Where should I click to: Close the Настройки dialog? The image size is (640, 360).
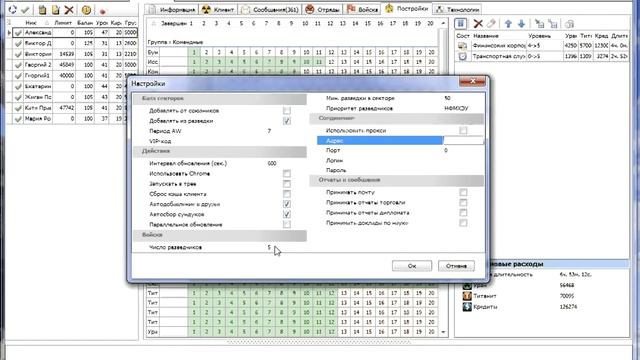point(472,81)
